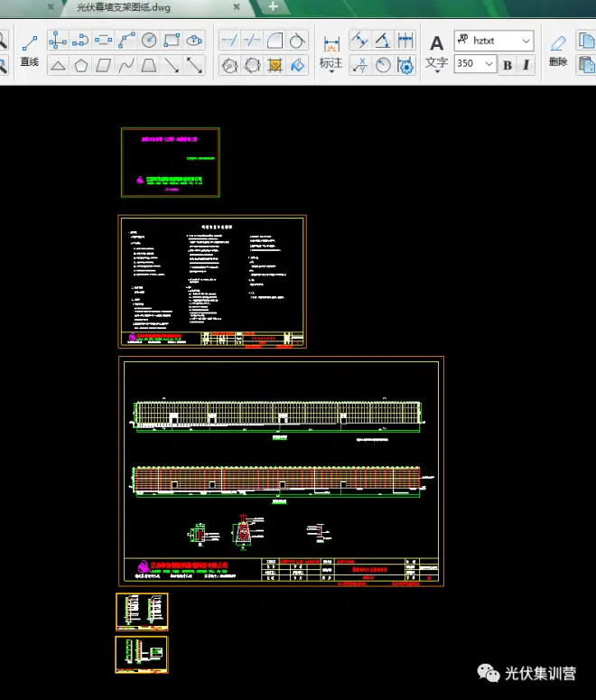Click the blue paint bucket fill tool
Screen dimensions: 596x700
(297, 66)
